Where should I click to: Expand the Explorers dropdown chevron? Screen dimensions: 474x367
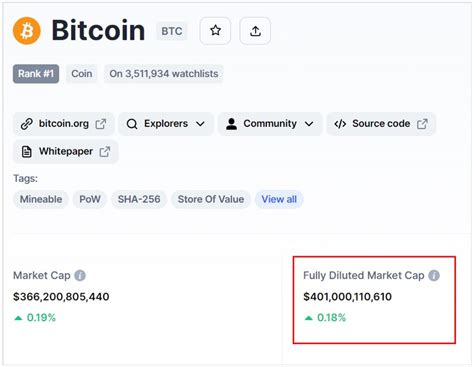200,124
